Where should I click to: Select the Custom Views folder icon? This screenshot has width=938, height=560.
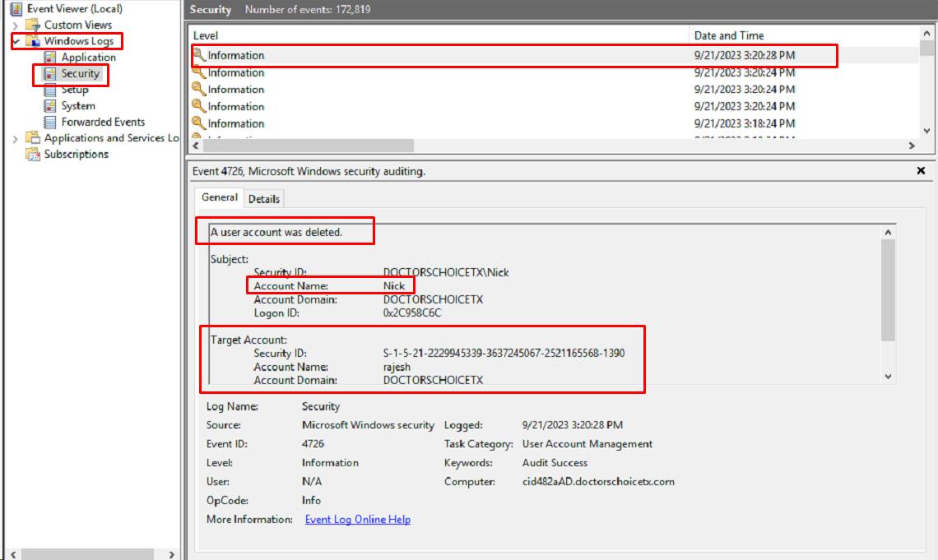(34, 25)
